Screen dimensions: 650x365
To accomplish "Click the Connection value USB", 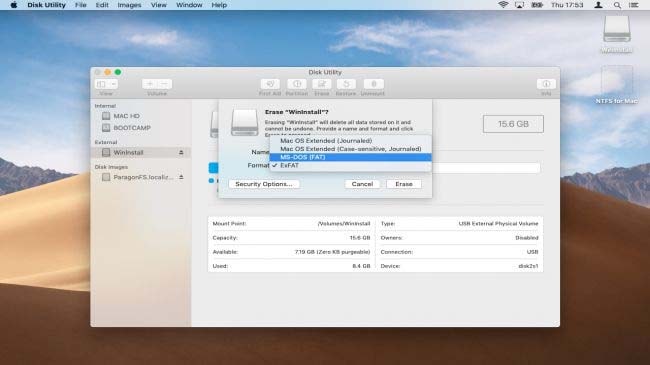I will click(533, 252).
